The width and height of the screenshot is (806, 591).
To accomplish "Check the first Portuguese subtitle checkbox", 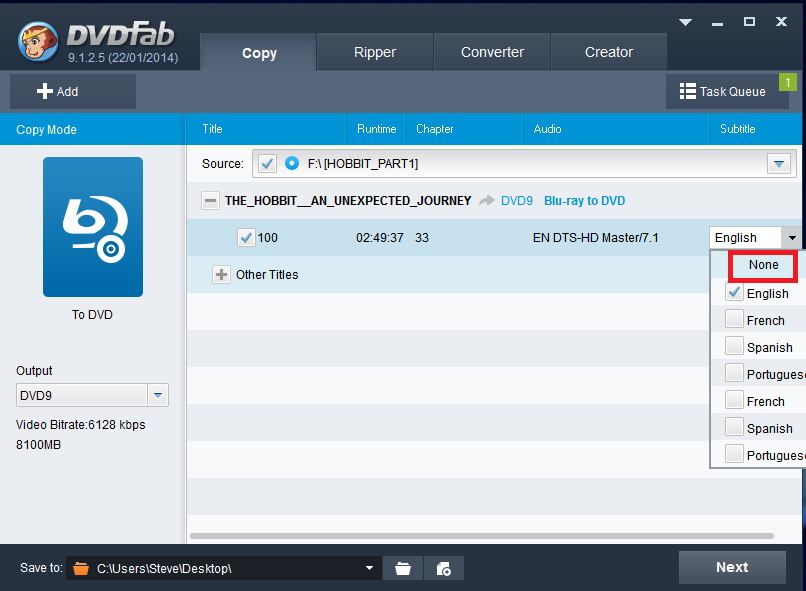I will [x=734, y=373].
